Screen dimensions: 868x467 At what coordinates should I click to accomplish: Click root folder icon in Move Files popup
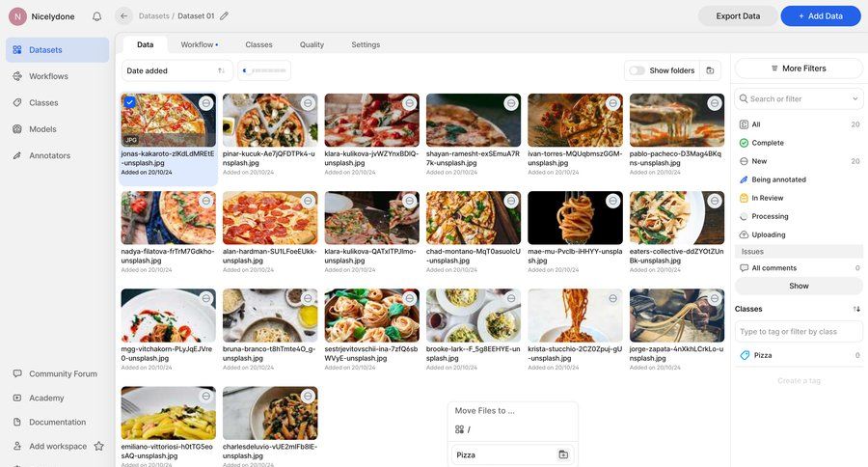coord(459,429)
